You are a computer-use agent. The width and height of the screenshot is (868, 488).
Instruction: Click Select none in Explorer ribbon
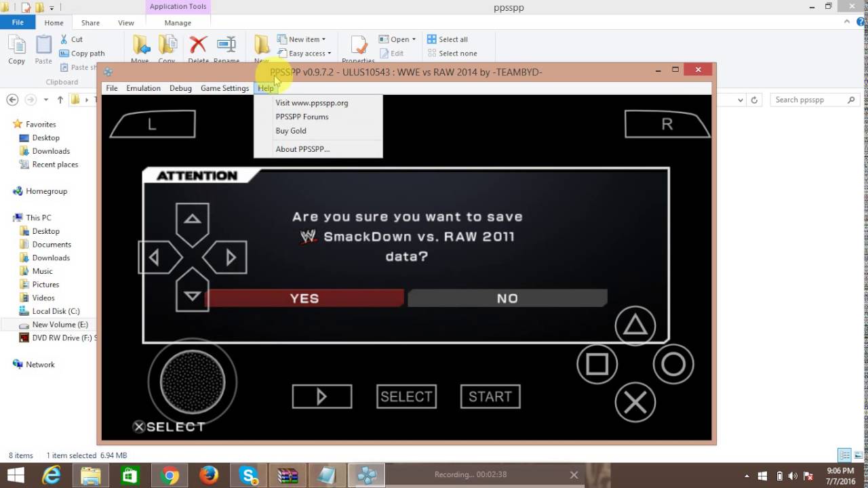(452, 54)
